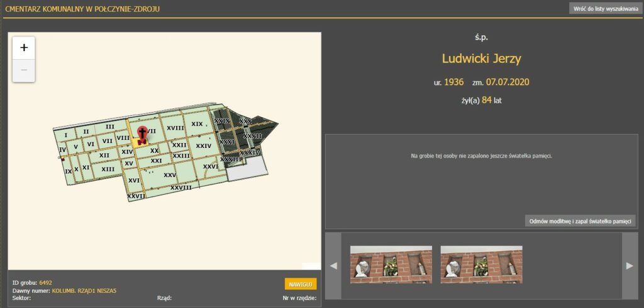Click sector XXIV on the map
644x308 pixels.
click(203, 145)
